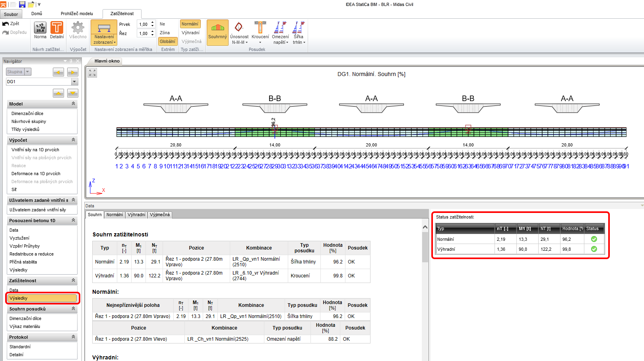
Task: Open the Výjimečná data tab
Action: (160, 215)
